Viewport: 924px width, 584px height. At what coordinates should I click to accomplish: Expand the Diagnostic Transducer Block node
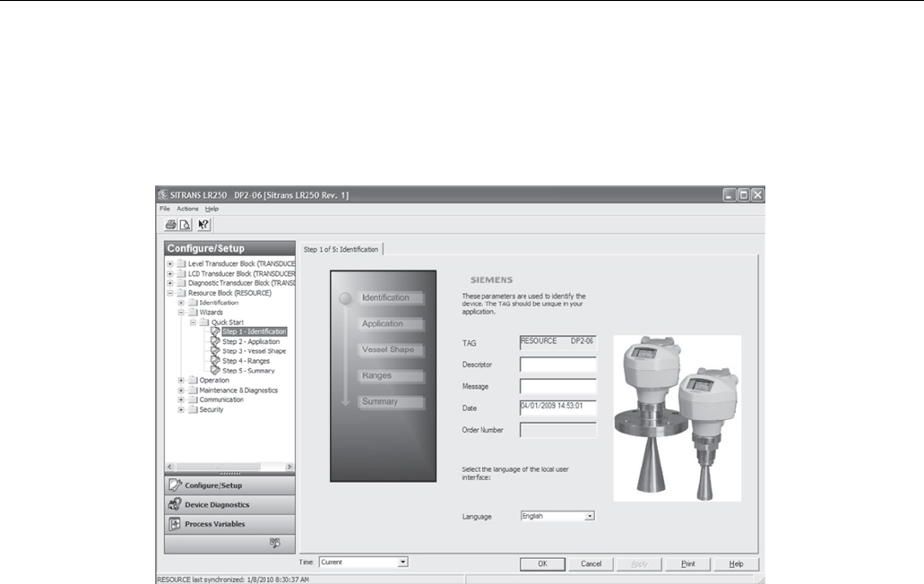click(x=169, y=283)
